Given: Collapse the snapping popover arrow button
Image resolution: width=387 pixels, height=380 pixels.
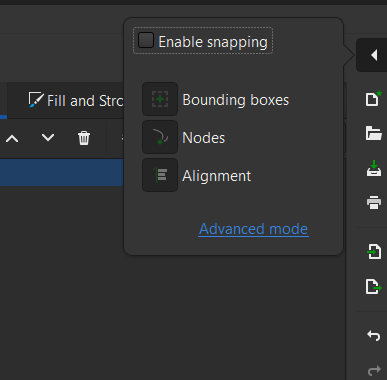Looking at the screenshot, I should point(373,55).
